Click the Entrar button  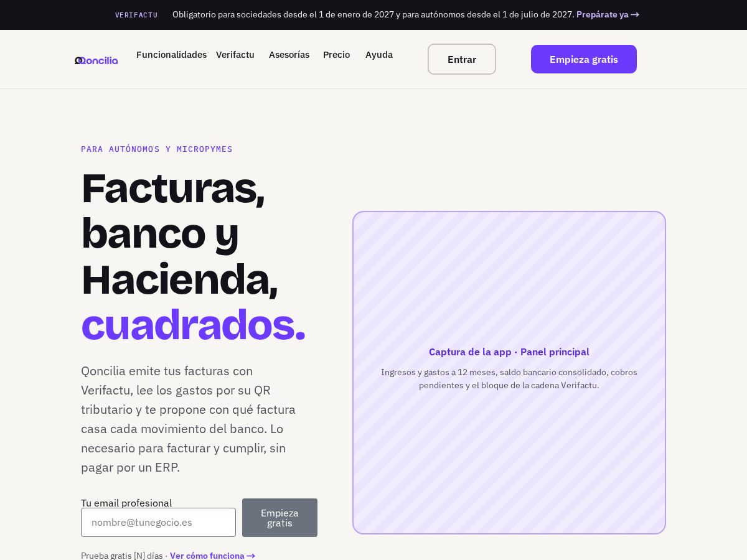(x=462, y=59)
